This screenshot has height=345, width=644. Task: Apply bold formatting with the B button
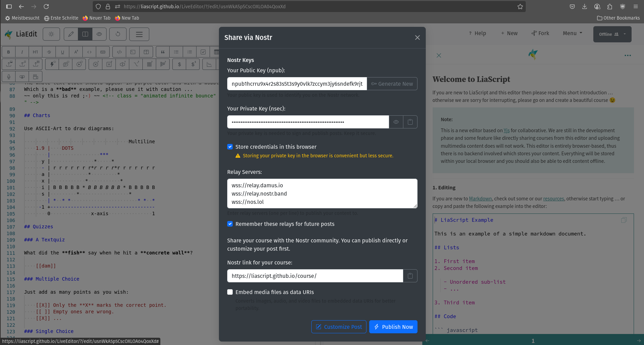point(9,52)
